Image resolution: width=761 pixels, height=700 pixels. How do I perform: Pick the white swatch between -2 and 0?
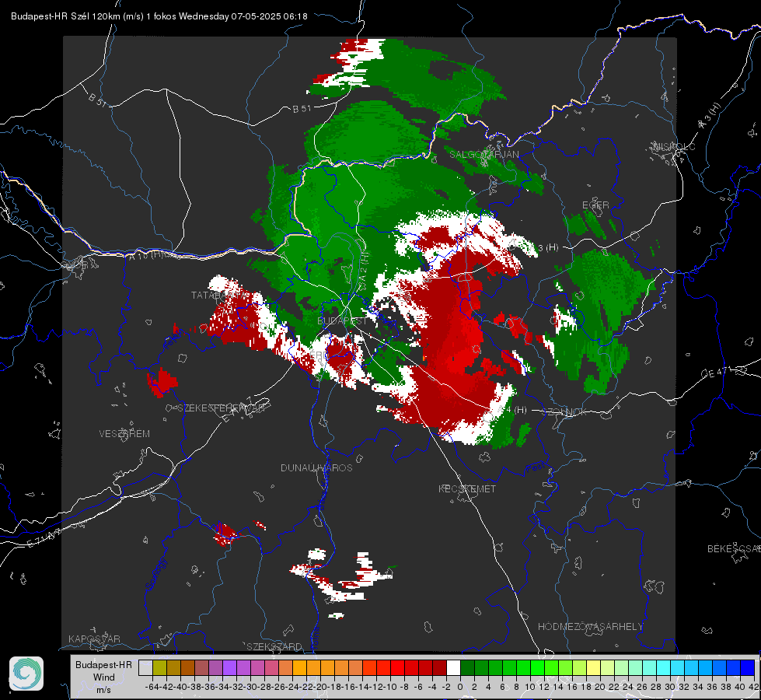453,668
